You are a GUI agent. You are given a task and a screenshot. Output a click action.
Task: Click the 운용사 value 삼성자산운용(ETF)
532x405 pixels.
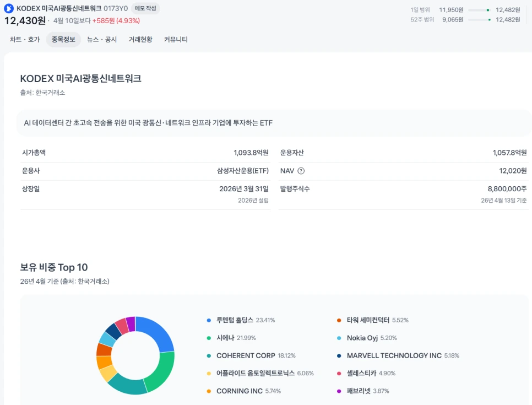(243, 171)
